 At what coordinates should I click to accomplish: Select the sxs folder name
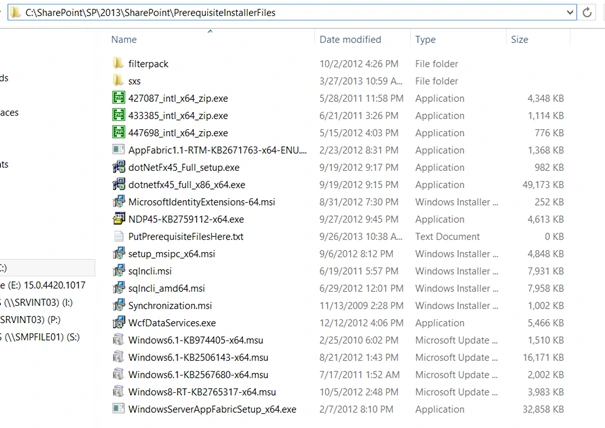pyautogui.click(x=134, y=81)
